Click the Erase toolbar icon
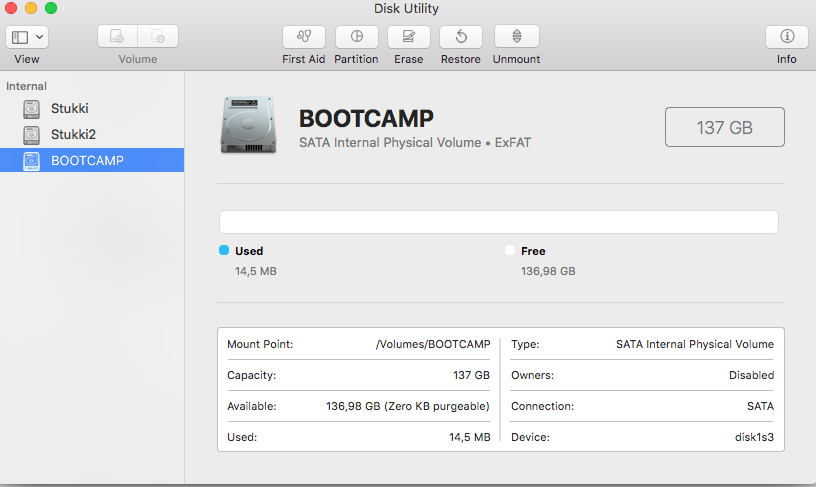Image resolution: width=816 pixels, height=487 pixels. coord(408,37)
